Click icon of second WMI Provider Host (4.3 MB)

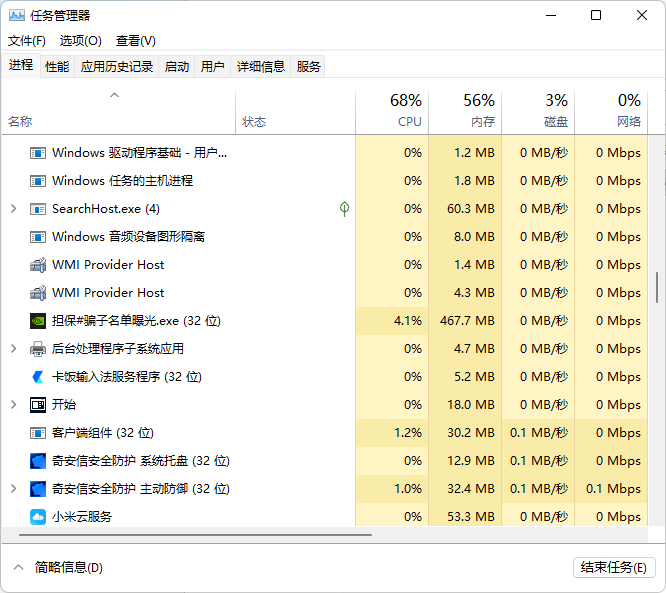(x=38, y=293)
